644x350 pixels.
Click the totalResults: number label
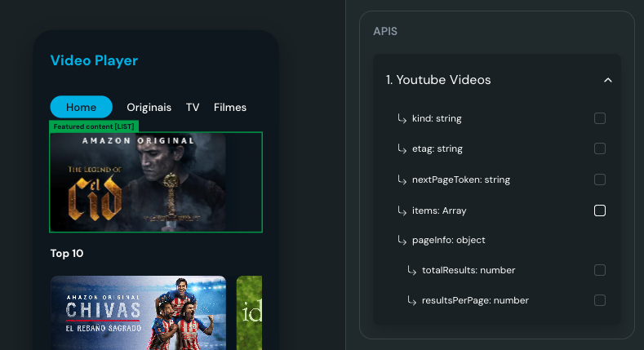click(469, 270)
